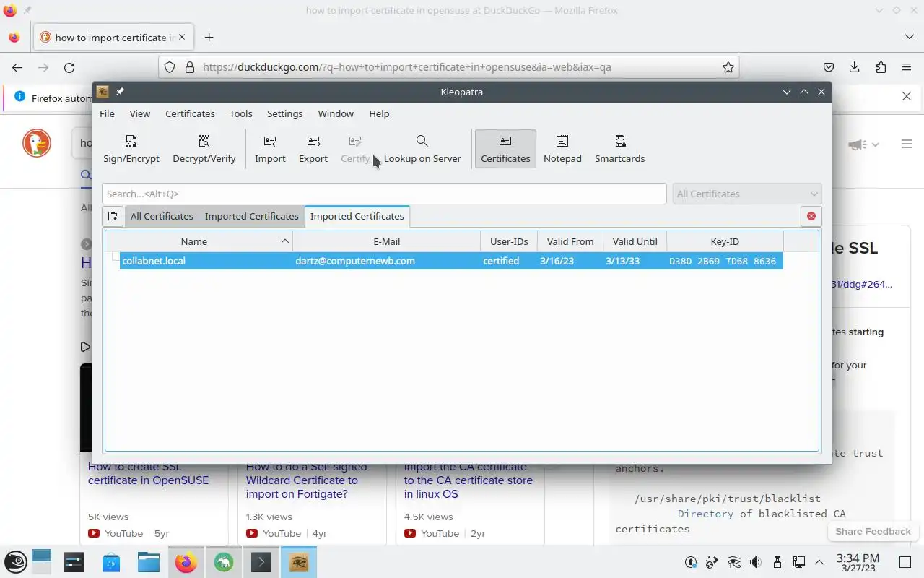Select the first Imported Certificates tab
924x578 pixels.
pyautogui.click(x=251, y=216)
